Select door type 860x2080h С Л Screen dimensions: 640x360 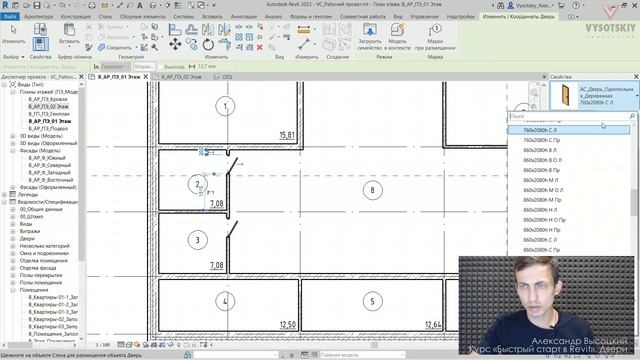coord(540,240)
